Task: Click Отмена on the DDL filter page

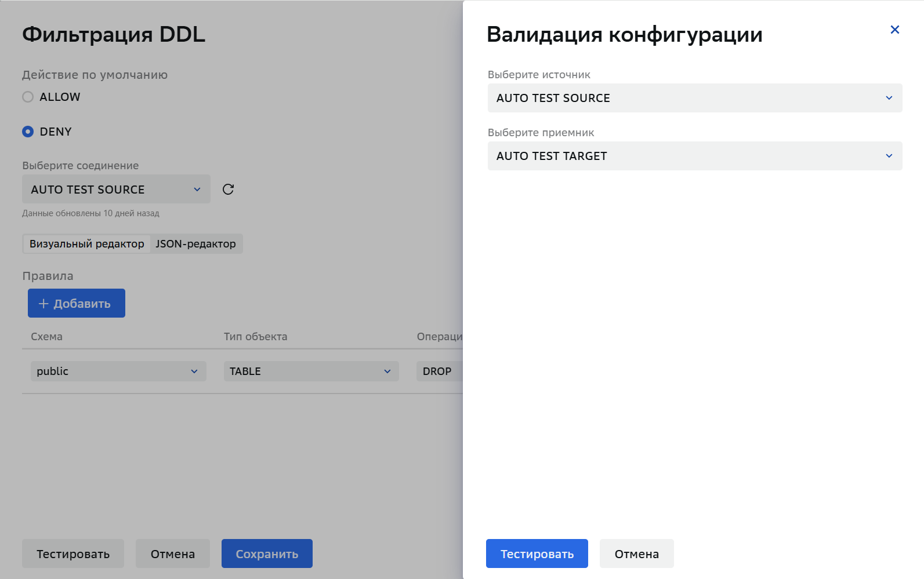Action: click(173, 553)
